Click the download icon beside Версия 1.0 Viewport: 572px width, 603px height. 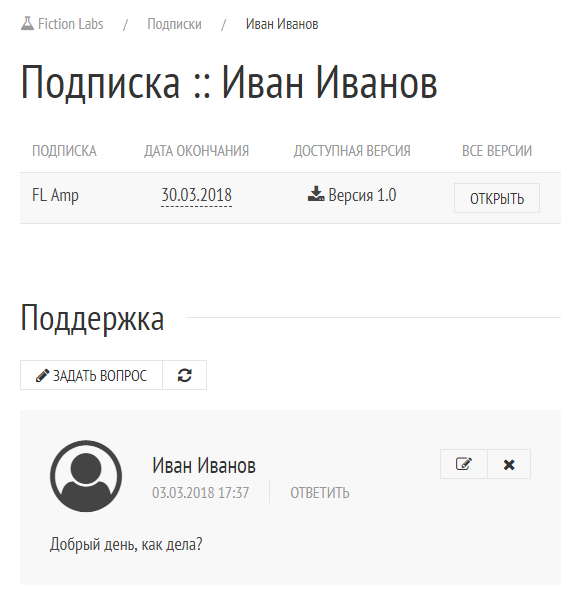[316, 194]
